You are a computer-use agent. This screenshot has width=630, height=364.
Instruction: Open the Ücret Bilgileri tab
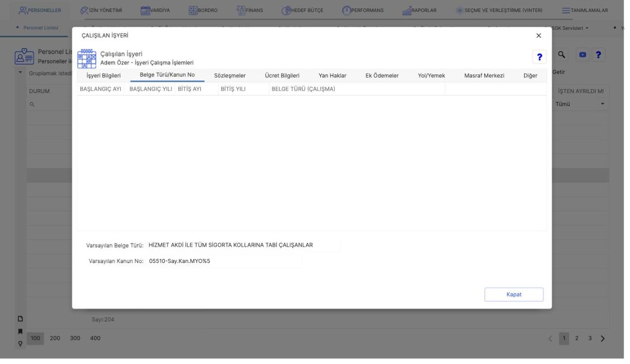tap(282, 75)
